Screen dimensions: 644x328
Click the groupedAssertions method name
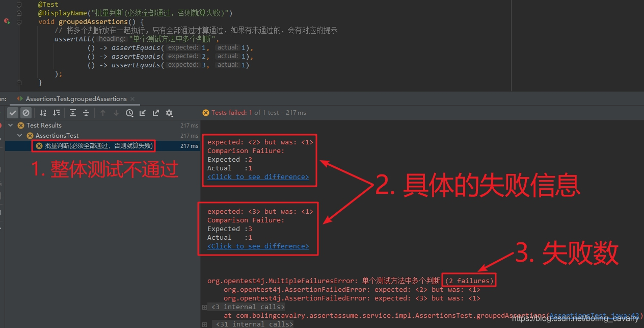click(93, 21)
